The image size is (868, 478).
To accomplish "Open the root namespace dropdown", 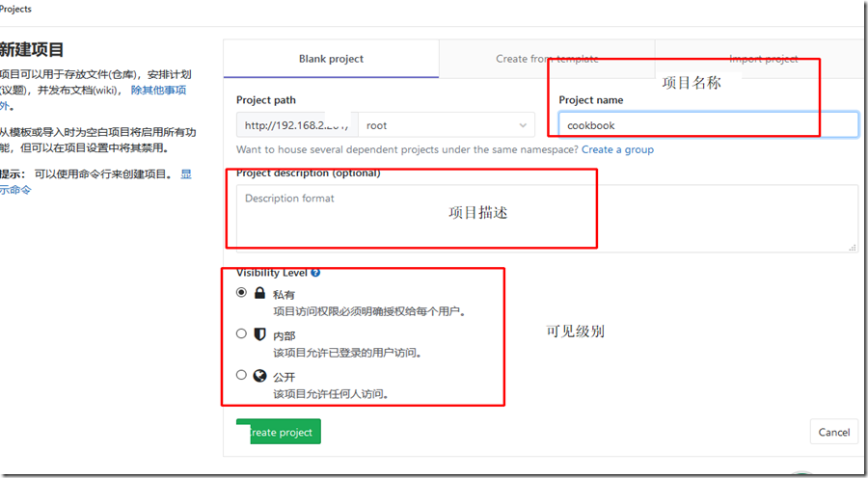I will click(x=447, y=125).
